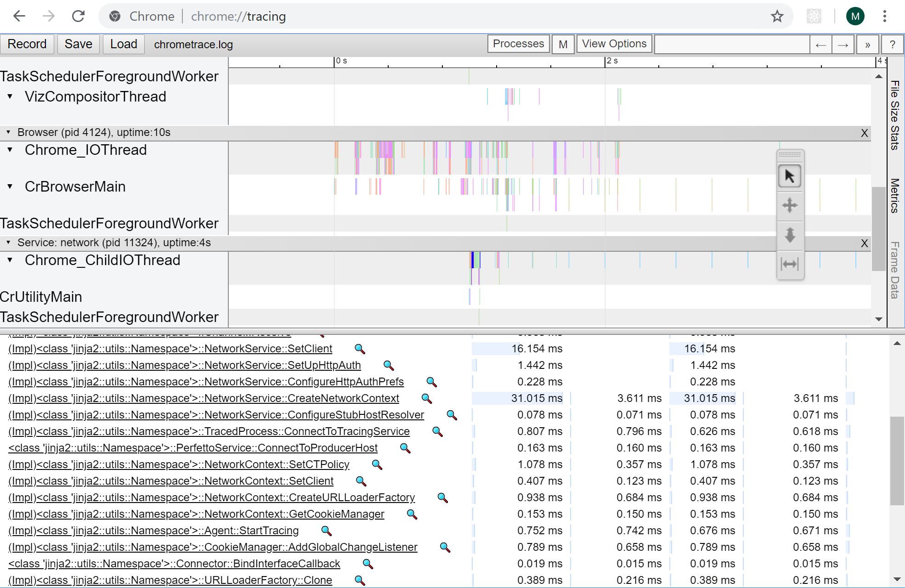Image resolution: width=905 pixels, height=588 pixels.
Task: Reload the tracing page
Action: coord(79,17)
